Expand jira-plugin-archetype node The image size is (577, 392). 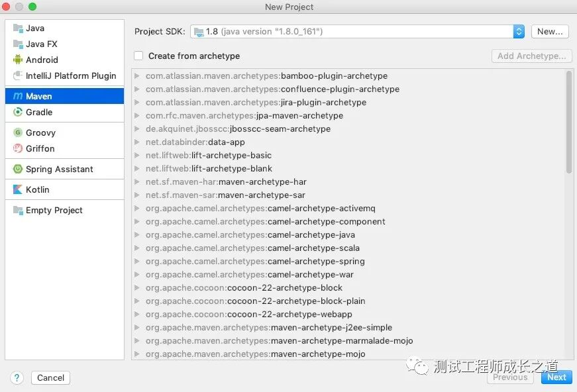[137, 102]
